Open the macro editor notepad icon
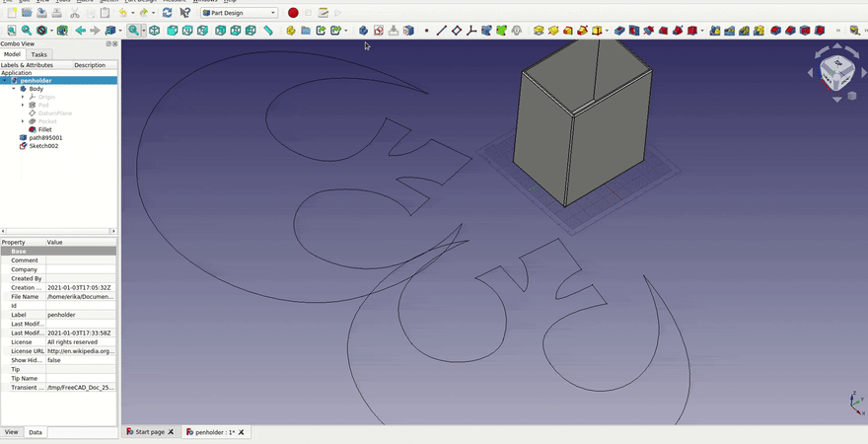This screenshot has height=444, width=868. (x=324, y=13)
